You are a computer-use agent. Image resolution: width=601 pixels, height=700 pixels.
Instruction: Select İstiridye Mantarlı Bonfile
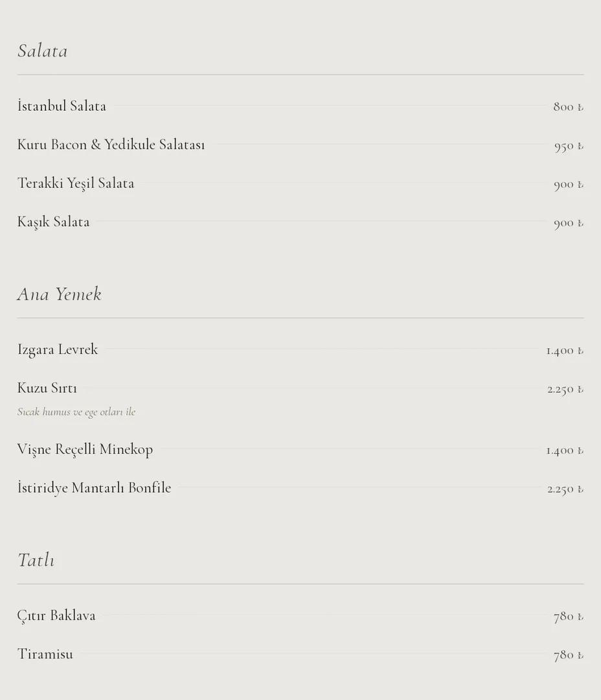[x=94, y=488]
